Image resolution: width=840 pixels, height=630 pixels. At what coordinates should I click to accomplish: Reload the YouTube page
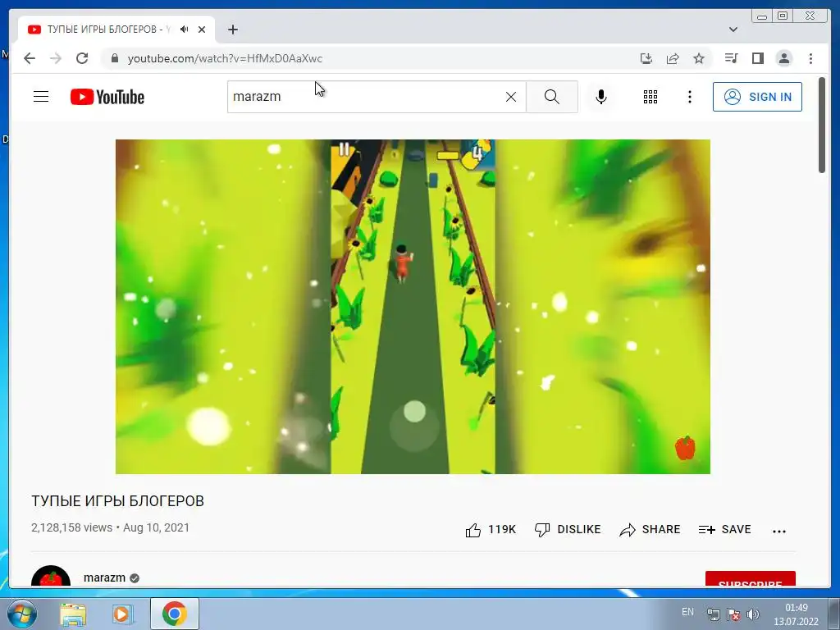click(82, 58)
